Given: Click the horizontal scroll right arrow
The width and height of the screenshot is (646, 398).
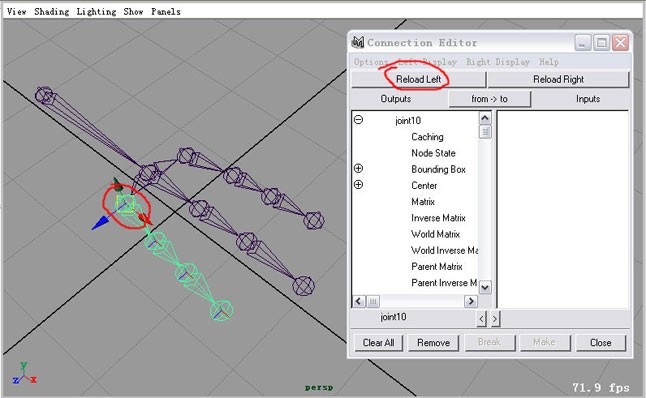Looking at the screenshot, I should pos(471,302).
